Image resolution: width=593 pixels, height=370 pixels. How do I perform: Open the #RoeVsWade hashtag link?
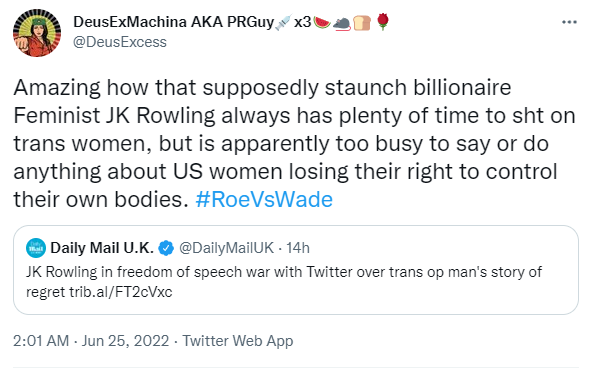pos(264,199)
